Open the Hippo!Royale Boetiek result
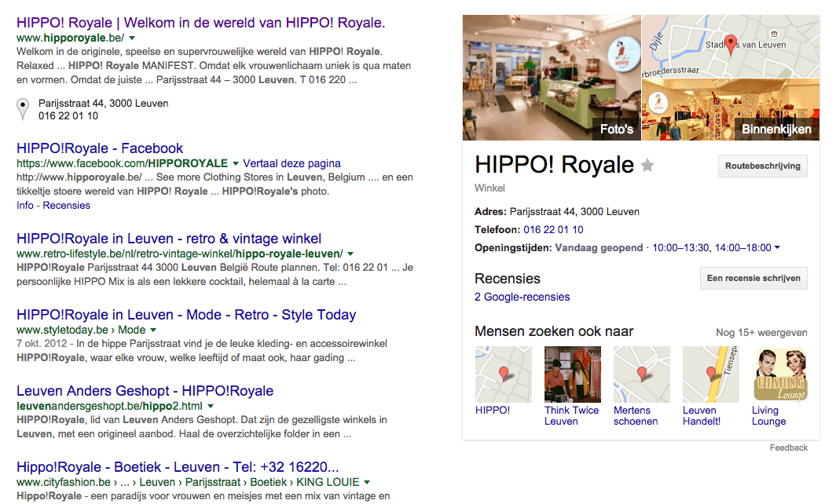The image size is (836, 504). 178,467
